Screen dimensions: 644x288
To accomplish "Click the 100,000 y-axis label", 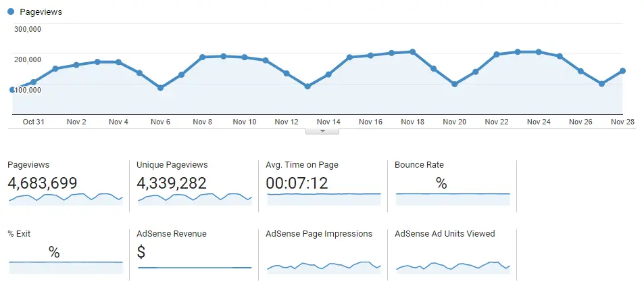I will [x=28, y=90].
